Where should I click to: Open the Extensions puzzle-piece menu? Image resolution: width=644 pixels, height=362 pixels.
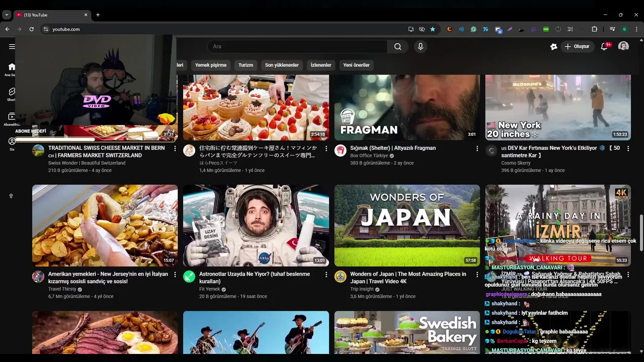click(x=594, y=29)
